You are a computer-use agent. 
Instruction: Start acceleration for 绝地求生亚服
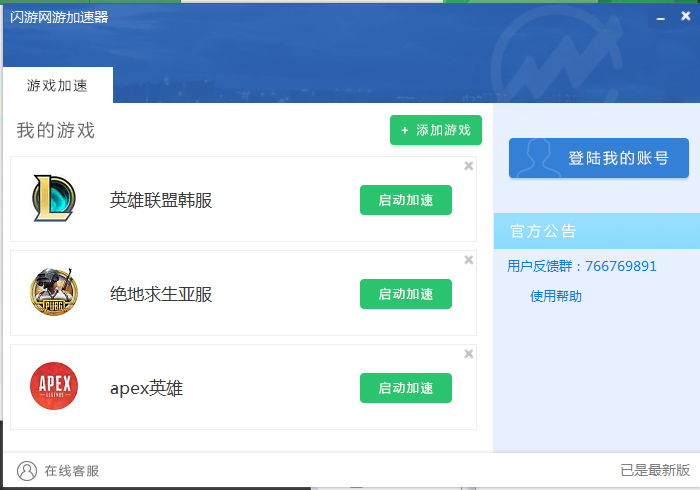click(405, 294)
